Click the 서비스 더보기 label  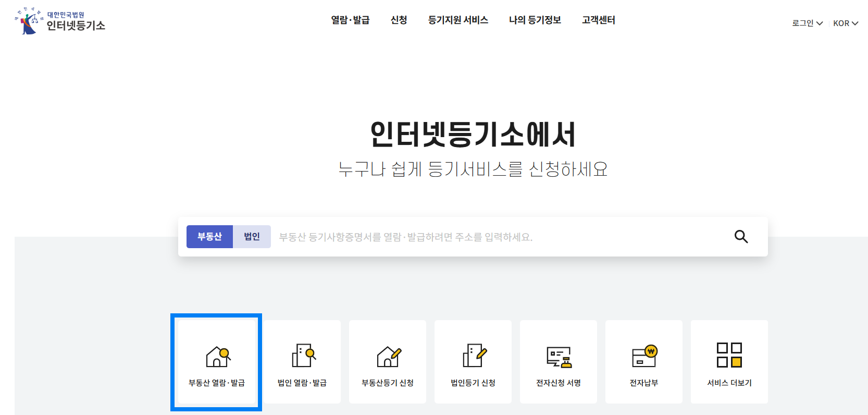(729, 383)
